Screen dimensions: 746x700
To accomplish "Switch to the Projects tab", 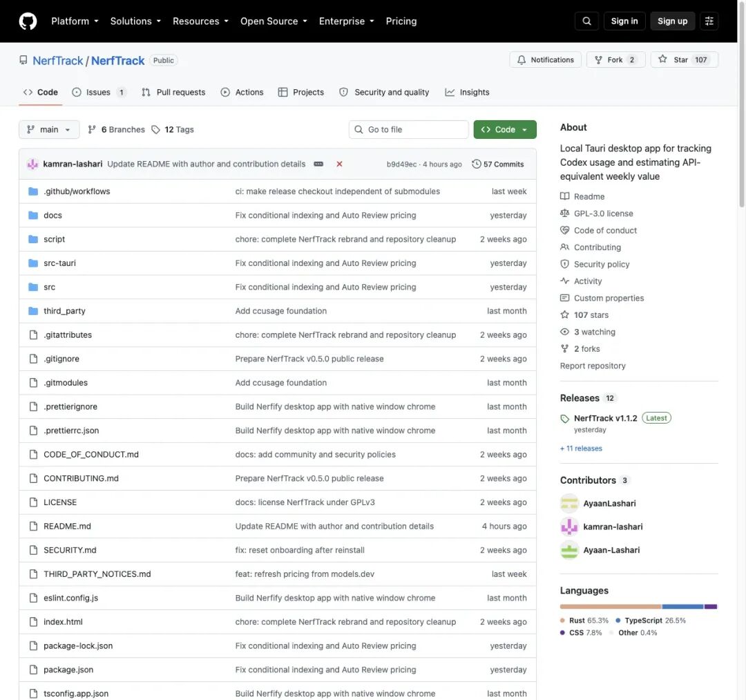I will point(300,93).
